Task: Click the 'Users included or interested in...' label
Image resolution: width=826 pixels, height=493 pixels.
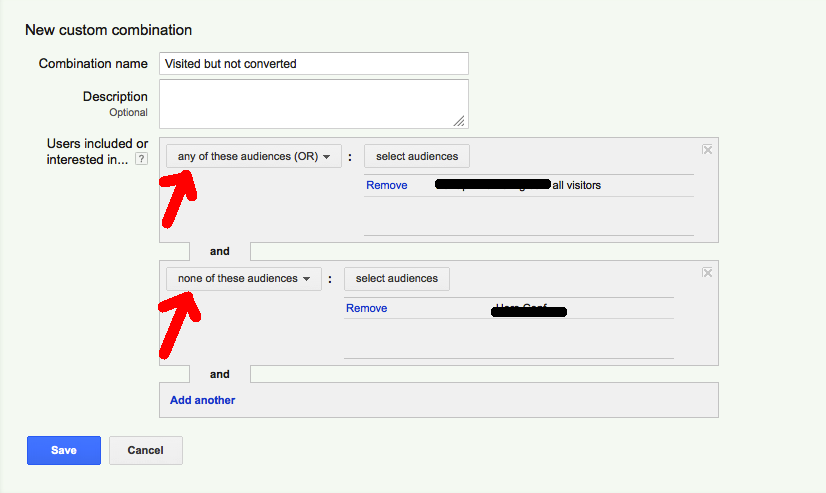Action: [x=96, y=151]
